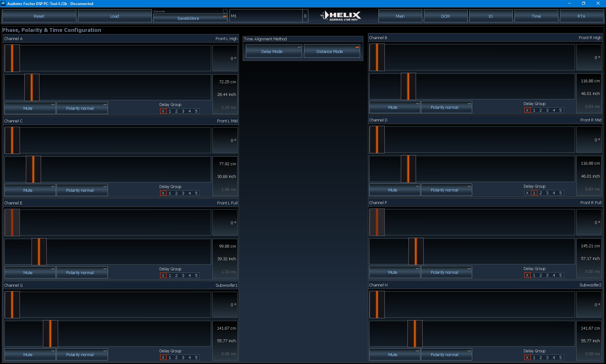The image size is (606, 364).
Task: Open the DCM tab
Action: click(445, 16)
